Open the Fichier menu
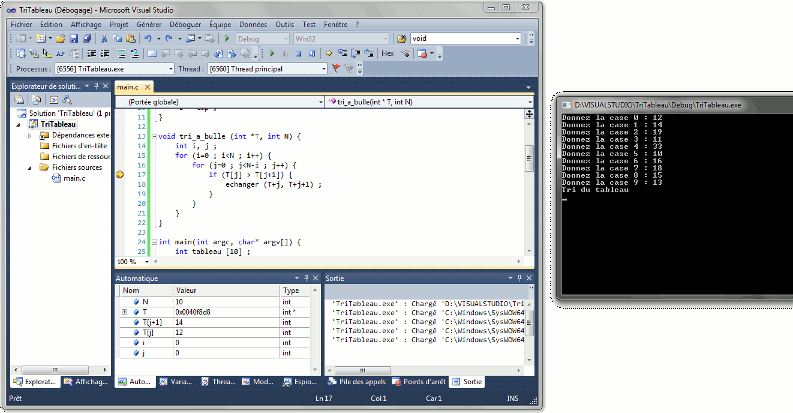The height and width of the screenshot is (413, 793). (21, 24)
